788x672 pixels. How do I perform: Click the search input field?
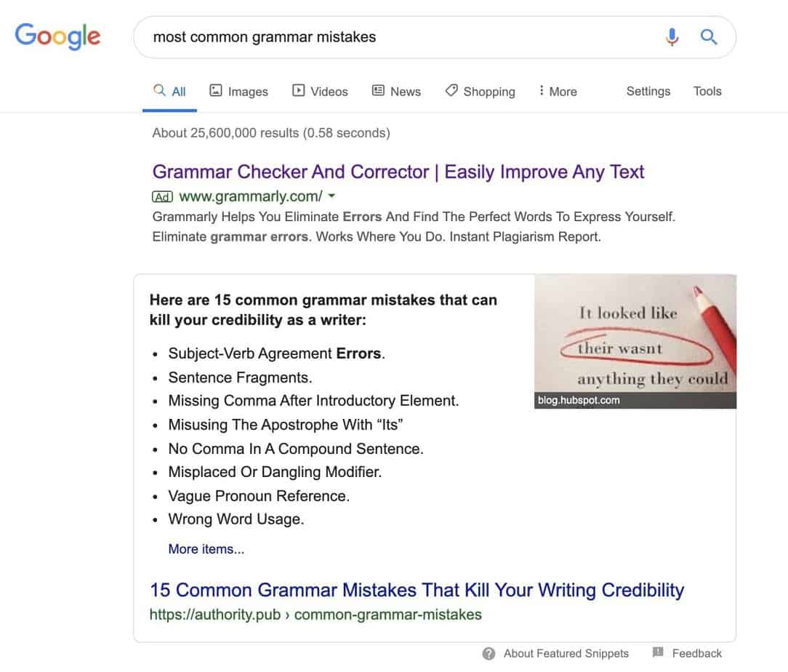(x=400, y=37)
